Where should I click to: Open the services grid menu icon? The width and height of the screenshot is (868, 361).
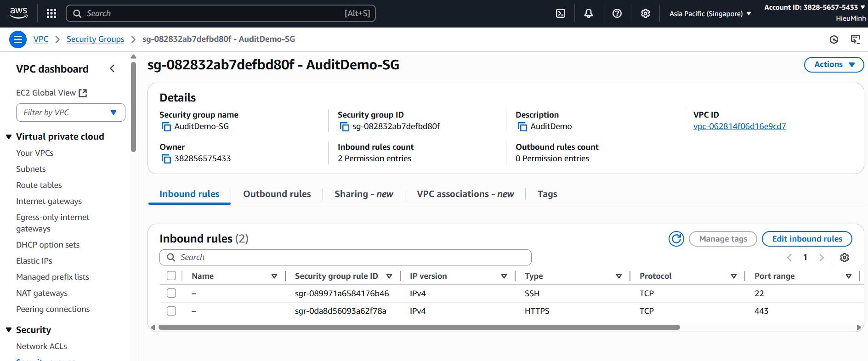pos(51,13)
